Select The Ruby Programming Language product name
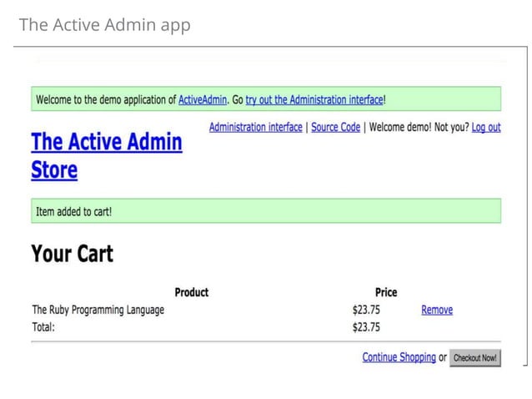 pyautogui.click(x=98, y=310)
